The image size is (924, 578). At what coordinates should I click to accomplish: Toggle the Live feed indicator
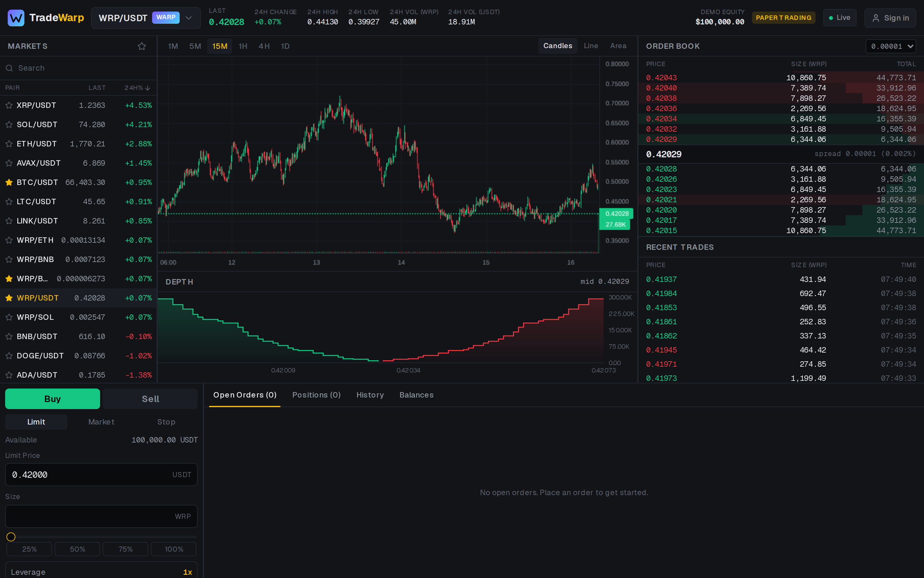(840, 18)
